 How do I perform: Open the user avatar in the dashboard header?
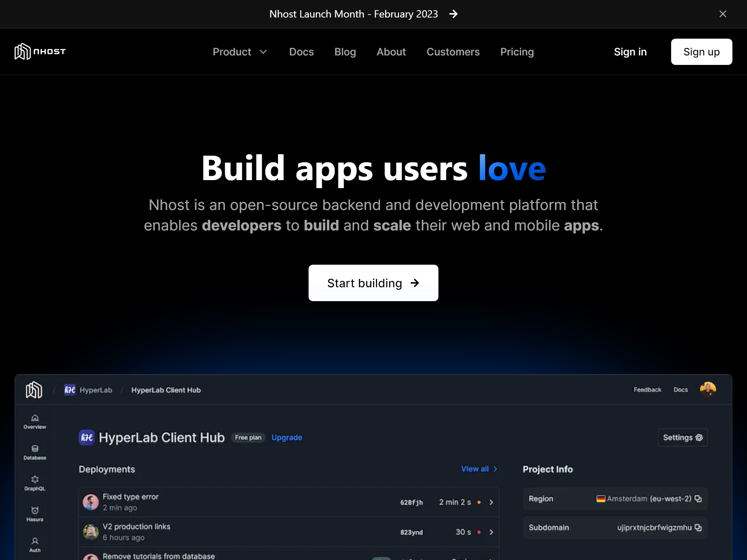tap(707, 389)
